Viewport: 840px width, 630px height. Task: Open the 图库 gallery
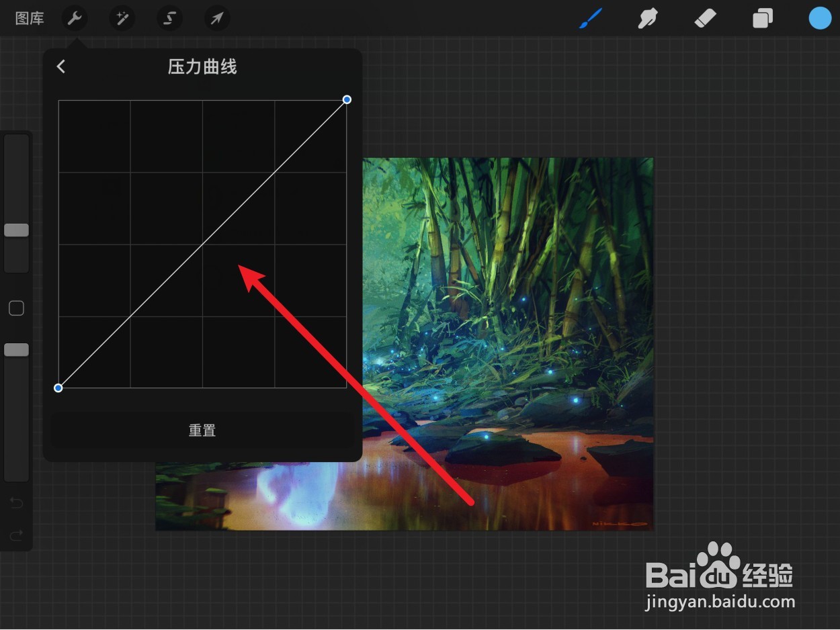coord(30,19)
